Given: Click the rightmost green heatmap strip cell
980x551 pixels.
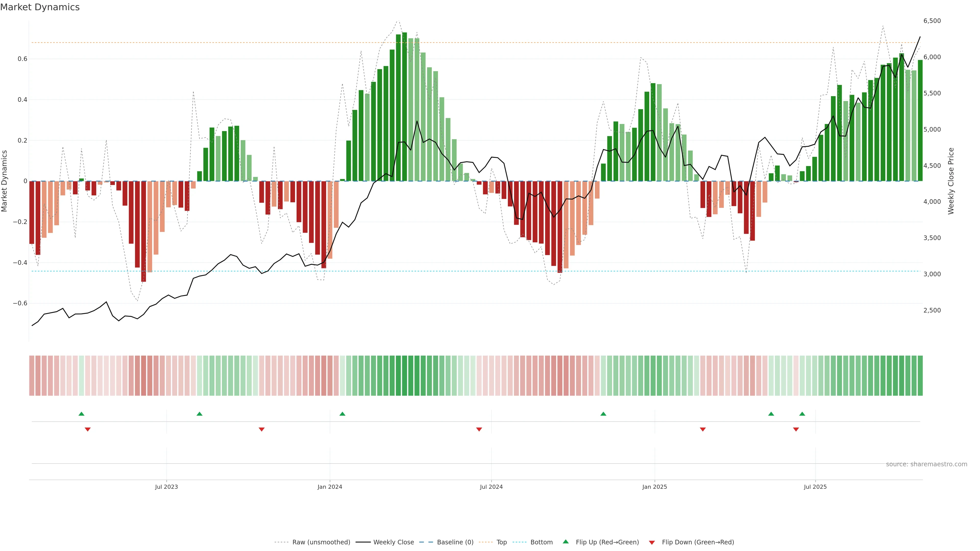Looking at the screenshot, I should pos(920,376).
